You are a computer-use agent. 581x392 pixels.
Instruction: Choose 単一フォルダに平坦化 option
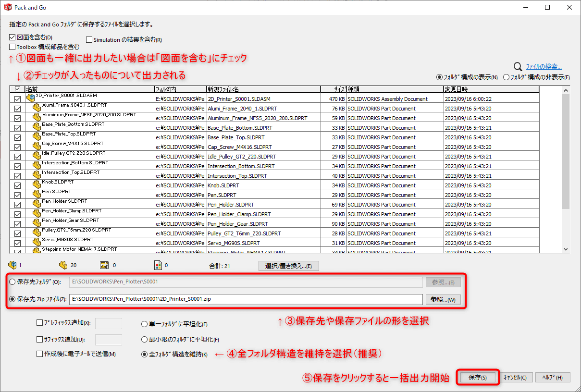coord(144,324)
